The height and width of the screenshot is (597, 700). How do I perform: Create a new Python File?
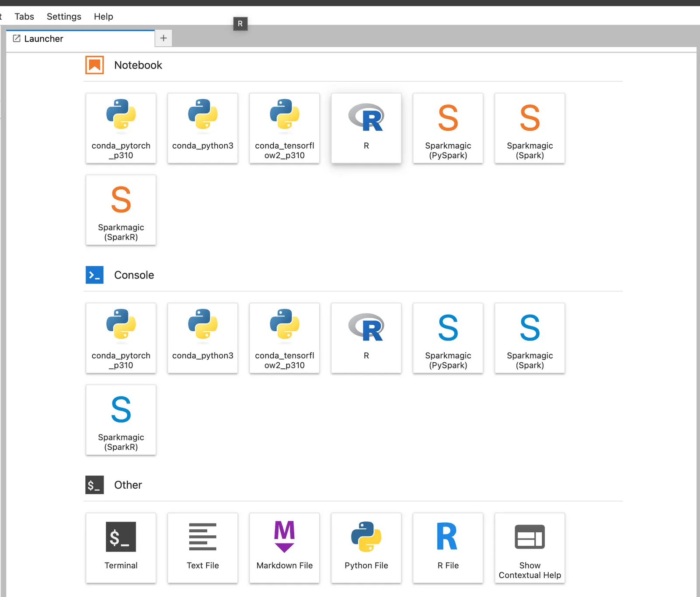point(366,548)
